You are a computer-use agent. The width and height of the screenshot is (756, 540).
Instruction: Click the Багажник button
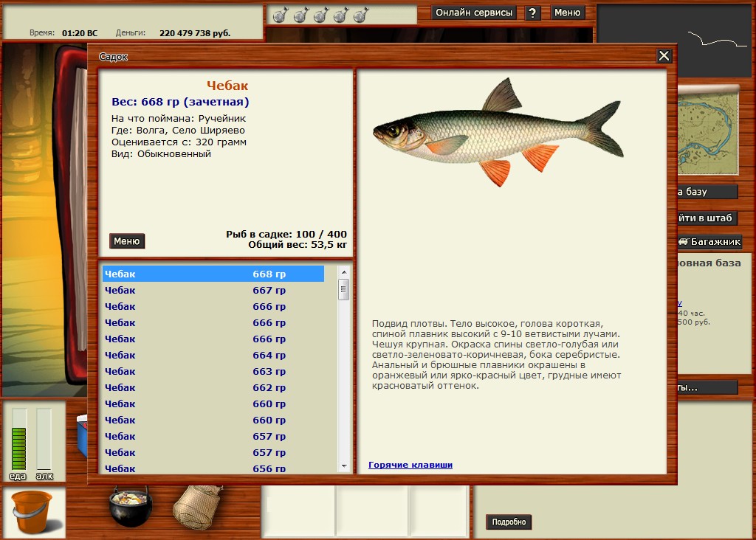coord(709,242)
